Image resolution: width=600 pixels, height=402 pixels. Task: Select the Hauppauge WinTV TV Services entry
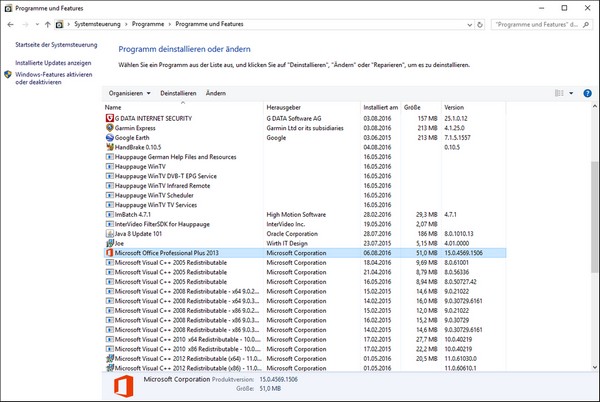[305, 205]
